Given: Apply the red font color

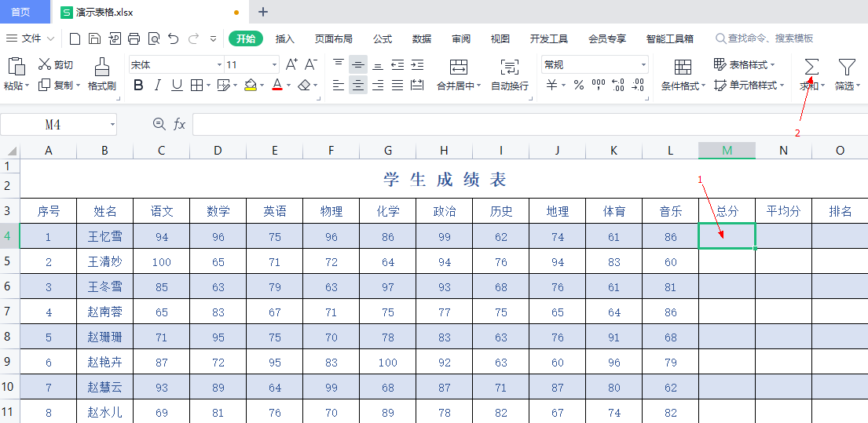Looking at the screenshot, I should 277,86.
